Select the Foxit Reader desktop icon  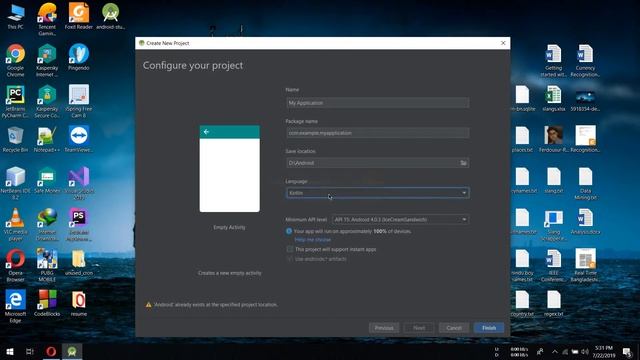click(x=78, y=16)
